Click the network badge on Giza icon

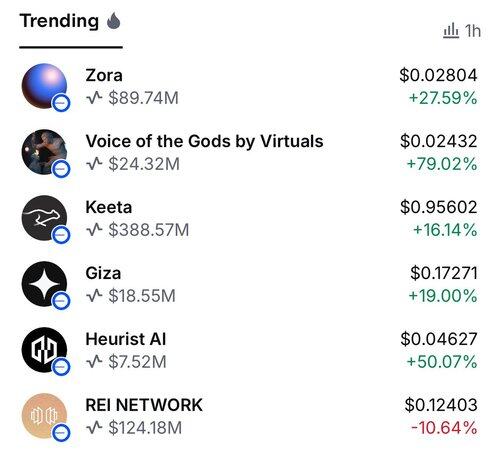pos(61,301)
